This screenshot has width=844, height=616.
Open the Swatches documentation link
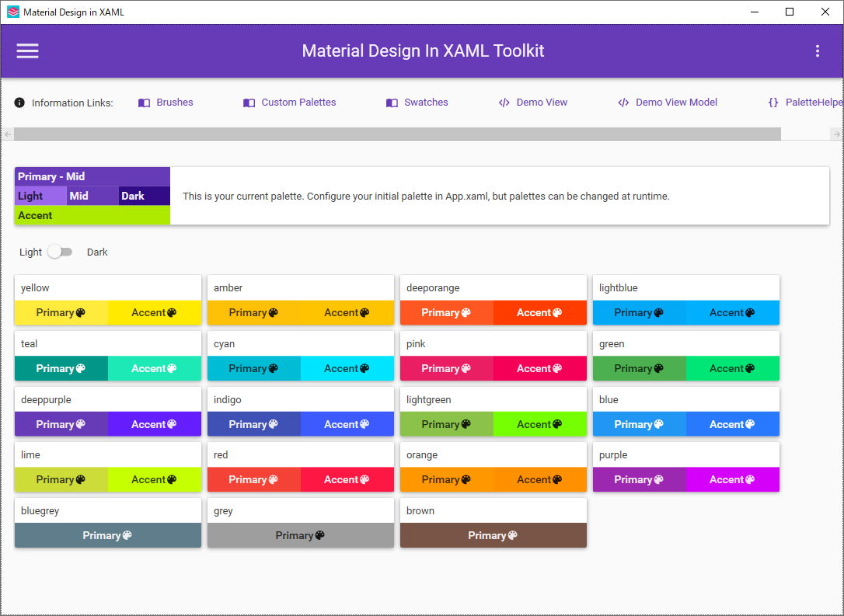[x=426, y=103]
